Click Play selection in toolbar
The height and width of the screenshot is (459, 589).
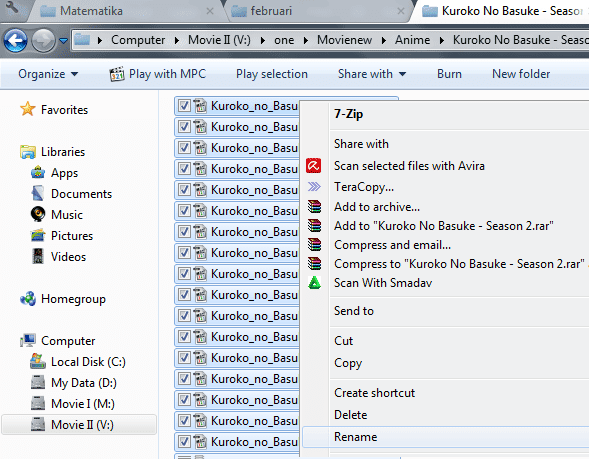click(272, 74)
